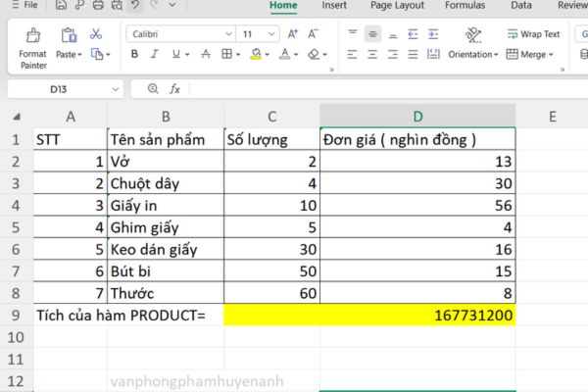Screen dimensions: 588x392
Task: Open the Calibri font name dropdown
Action: pos(228,34)
